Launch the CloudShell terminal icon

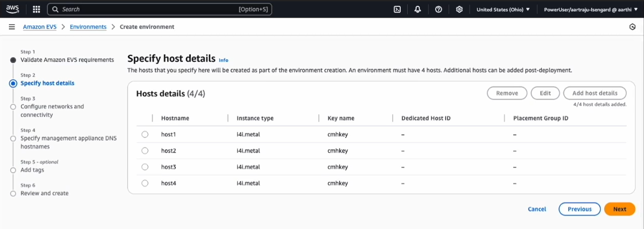tap(397, 9)
